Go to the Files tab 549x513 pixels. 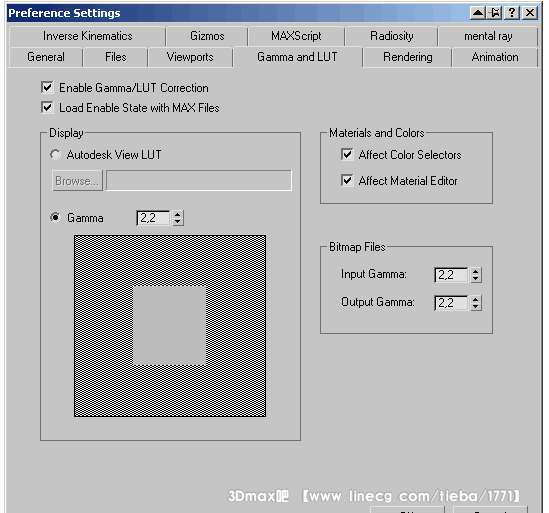pyautogui.click(x=116, y=57)
